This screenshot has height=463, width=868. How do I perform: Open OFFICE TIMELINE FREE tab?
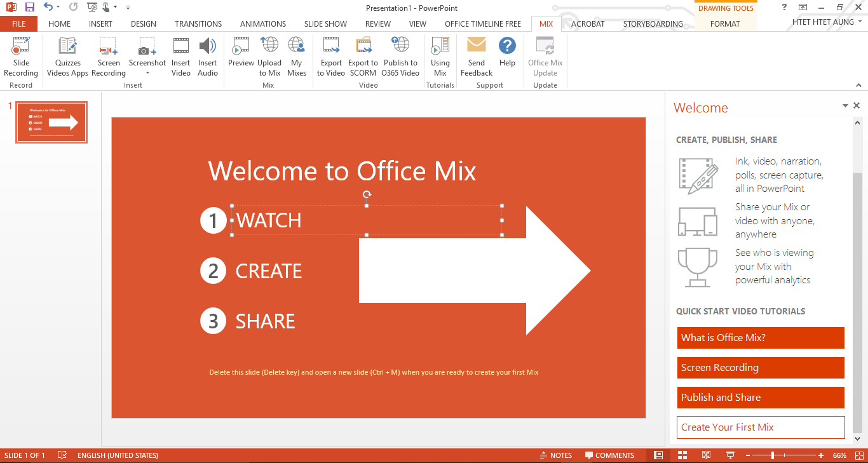click(483, 24)
